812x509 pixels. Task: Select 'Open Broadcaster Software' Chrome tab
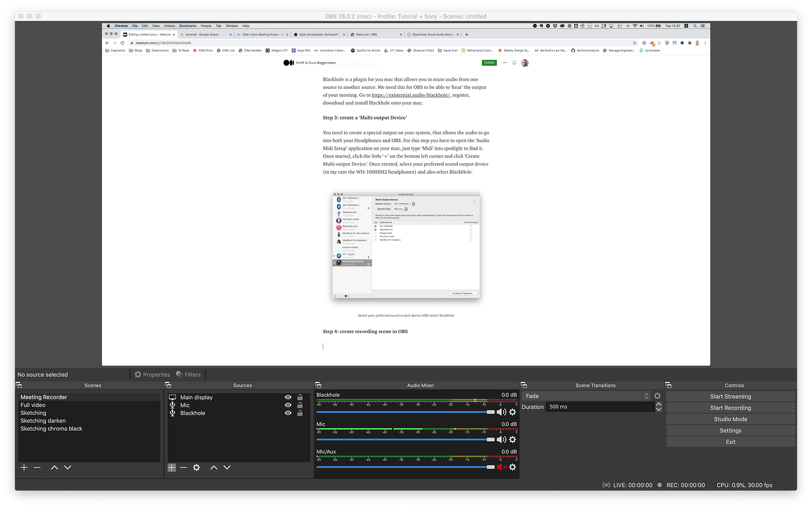[318, 34]
